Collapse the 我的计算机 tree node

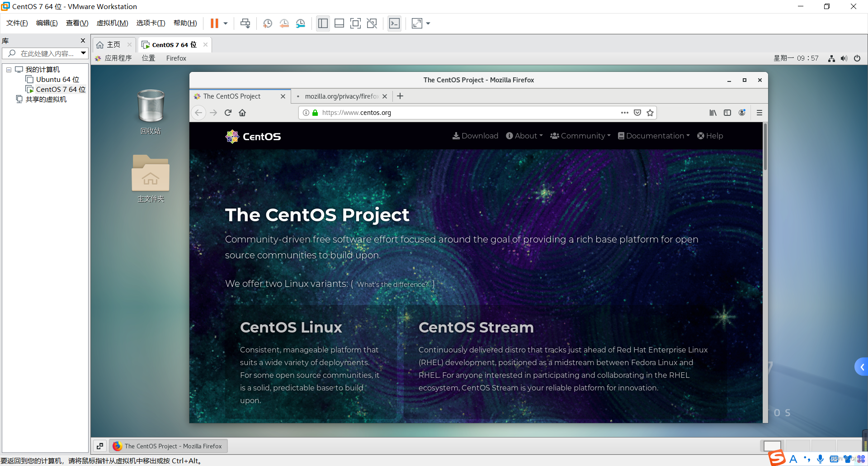point(9,70)
